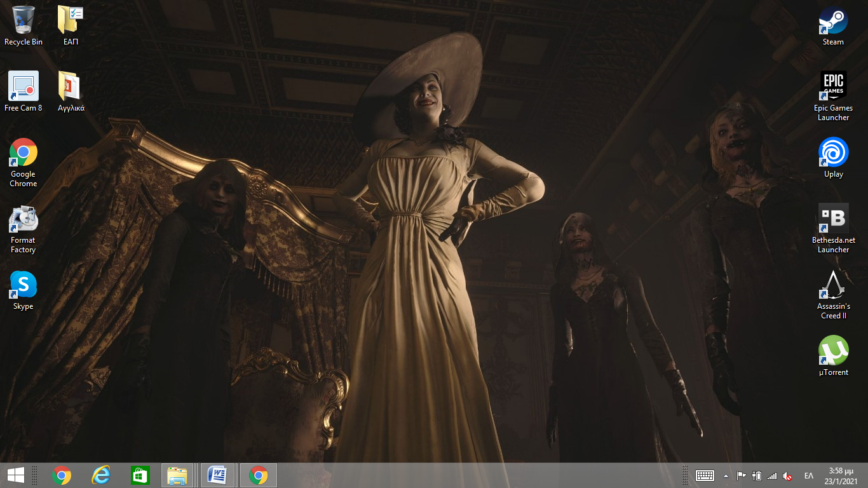Show hidden system tray icons arrow

(726, 476)
